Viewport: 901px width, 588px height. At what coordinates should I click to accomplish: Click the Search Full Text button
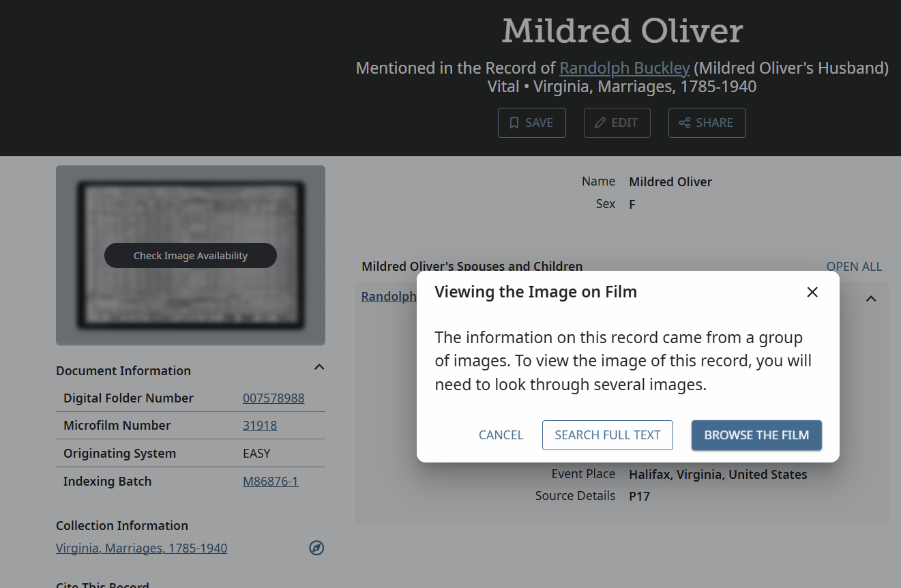(608, 435)
